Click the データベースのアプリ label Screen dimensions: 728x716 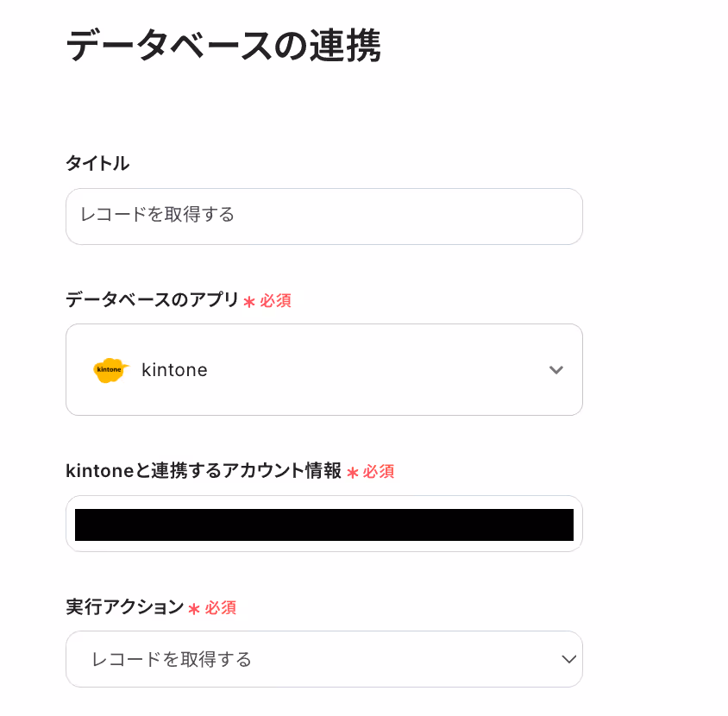(152, 299)
